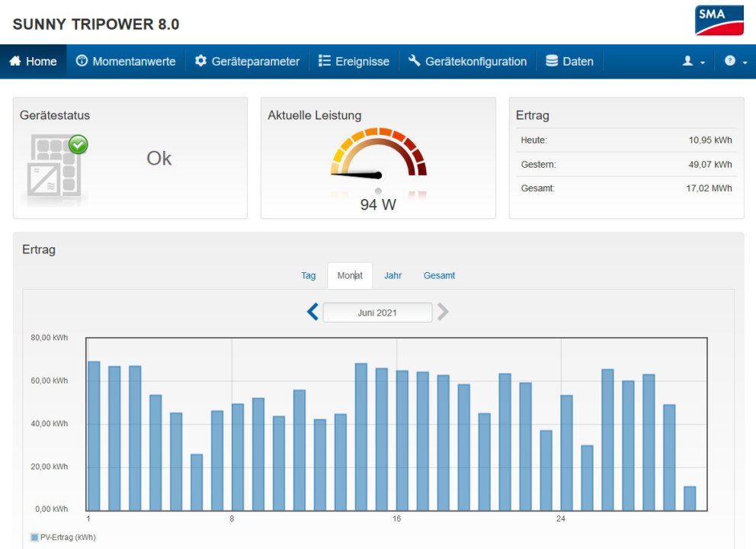Viewport: 756px width, 549px height.
Task: Click the x-axis day label 24
Action: [561, 518]
